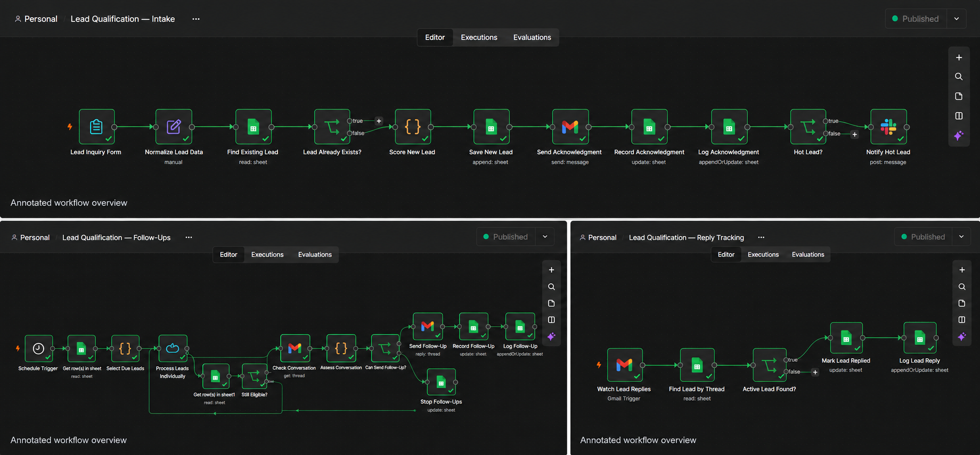Open the Normalize Lead Data node
The height and width of the screenshot is (455, 980).
(174, 127)
